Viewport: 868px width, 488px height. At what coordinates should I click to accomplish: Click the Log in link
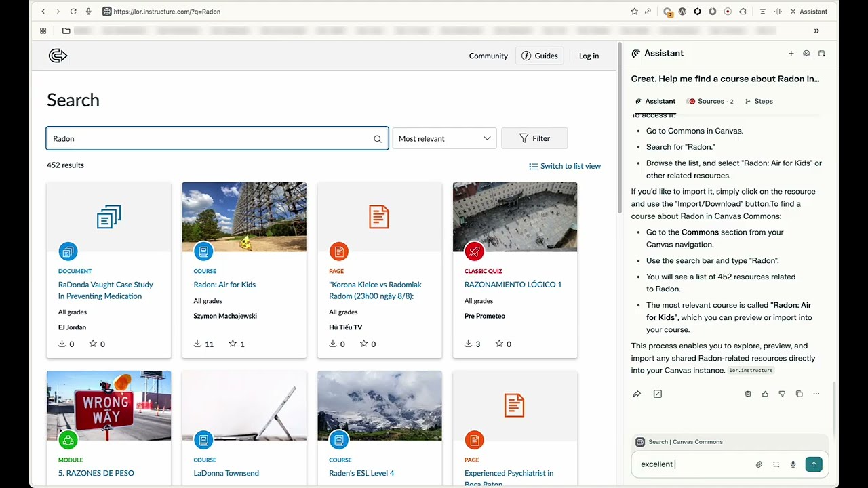pos(589,56)
